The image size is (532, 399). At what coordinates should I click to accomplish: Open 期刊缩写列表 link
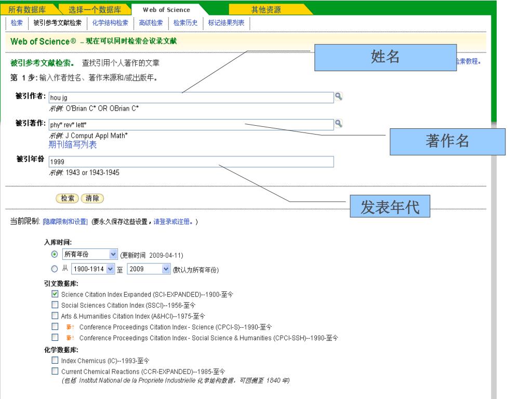[73, 144]
